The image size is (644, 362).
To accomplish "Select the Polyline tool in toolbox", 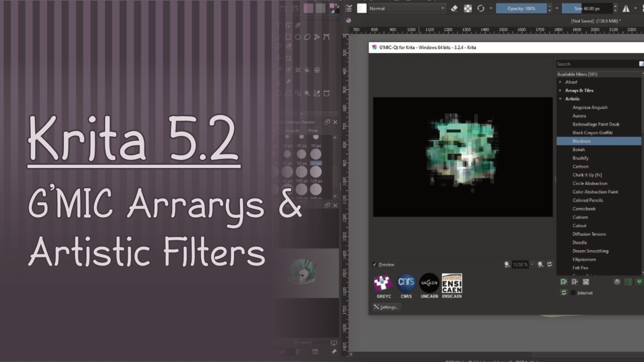I will click(317, 37).
